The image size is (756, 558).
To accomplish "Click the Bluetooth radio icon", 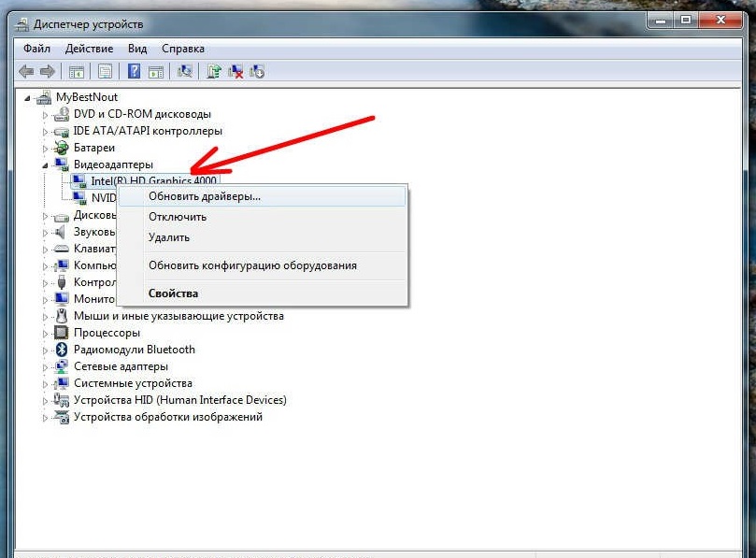I will click(x=62, y=350).
